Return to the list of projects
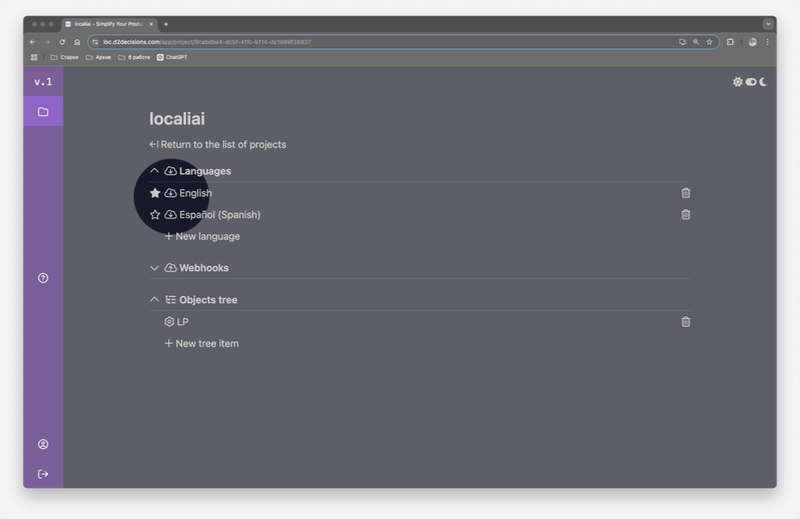The image size is (800, 519). [x=217, y=144]
